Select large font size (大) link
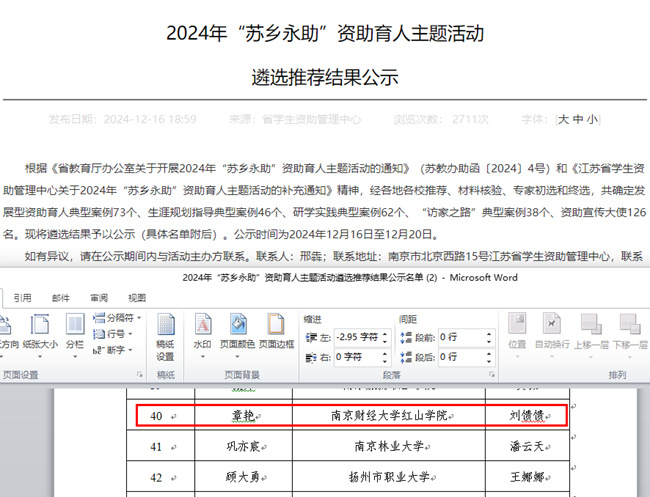Image resolution: width=650 pixels, height=497 pixels. point(564,119)
